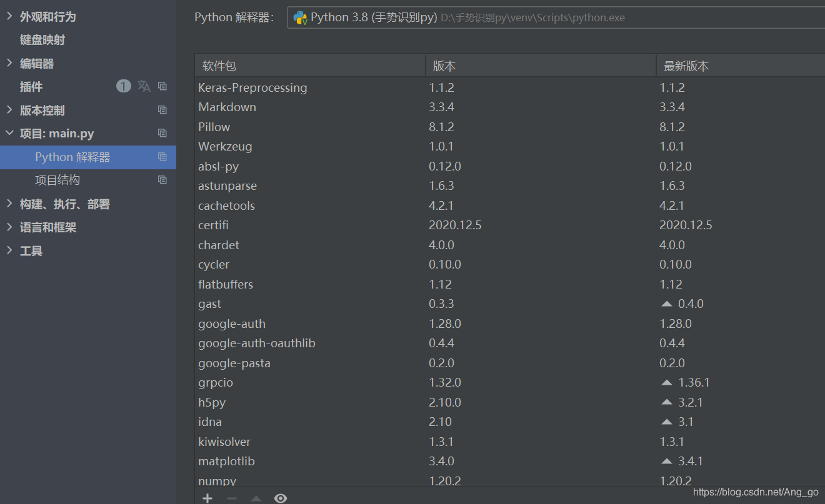Click the project-level icon beside 版本控制
The width and height of the screenshot is (825, 504).
pyautogui.click(x=162, y=110)
